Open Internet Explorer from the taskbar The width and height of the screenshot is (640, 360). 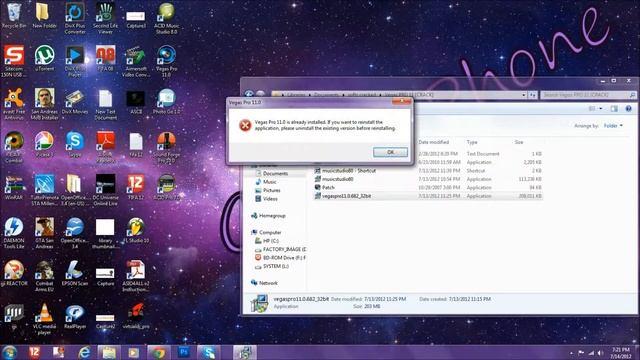click(84, 352)
